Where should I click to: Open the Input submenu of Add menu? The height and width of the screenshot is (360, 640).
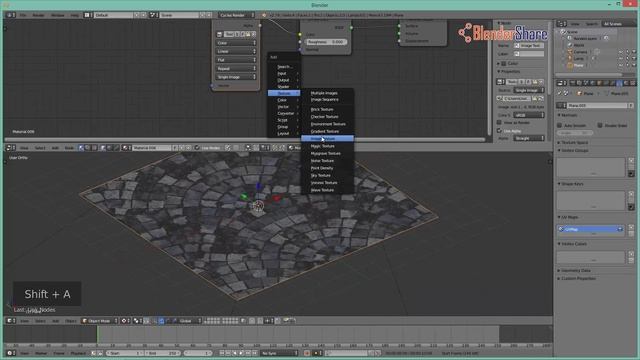[x=284, y=73]
